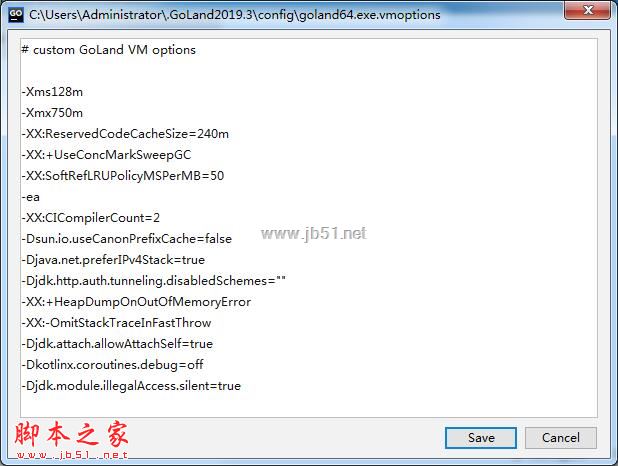Image resolution: width=618 pixels, height=466 pixels.
Task: Click the GoLand icon in title bar
Action: (16, 15)
